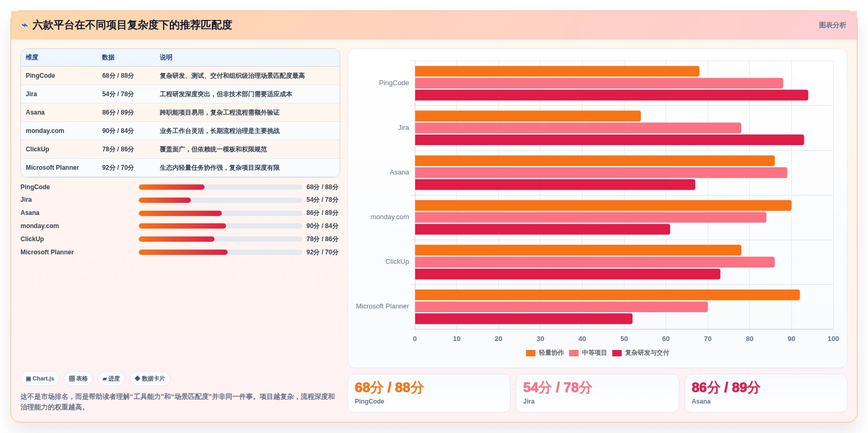The width and height of the screenshot is (868, 433).
Task: Select the PingCode table row name
Action: coord(40,76)
